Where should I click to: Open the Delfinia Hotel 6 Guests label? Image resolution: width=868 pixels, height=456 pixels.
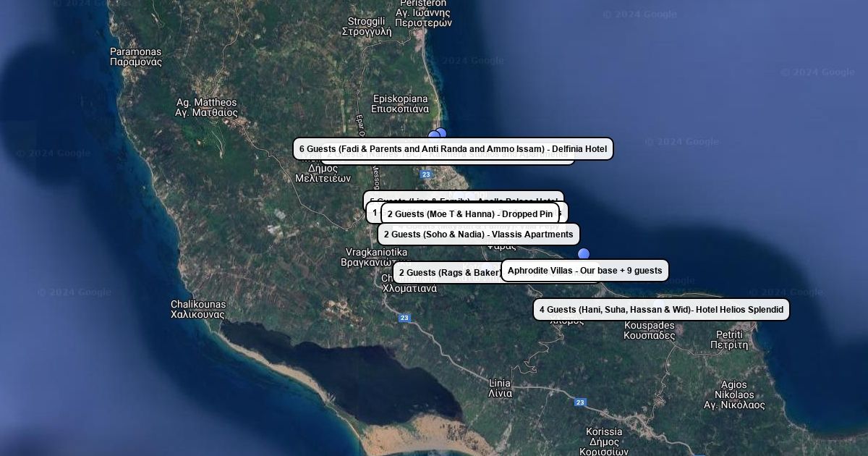(453, 149)
